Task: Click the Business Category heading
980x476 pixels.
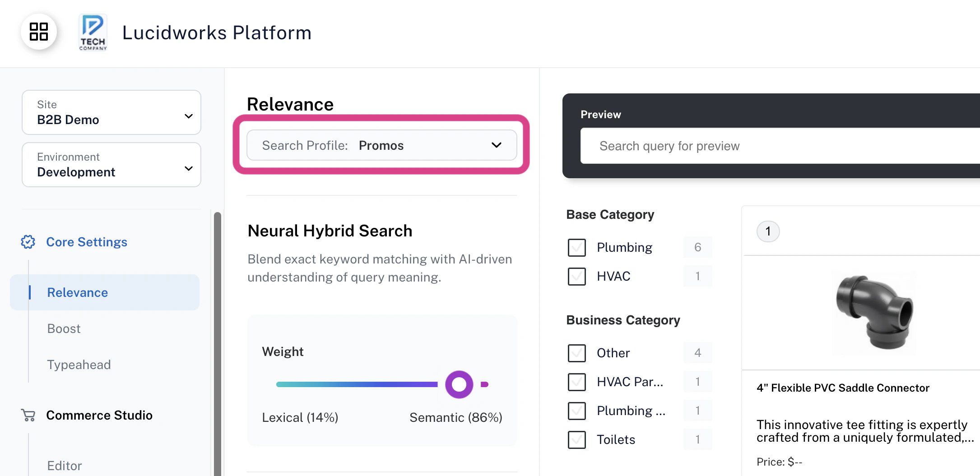Action: (x=623, y=320)
